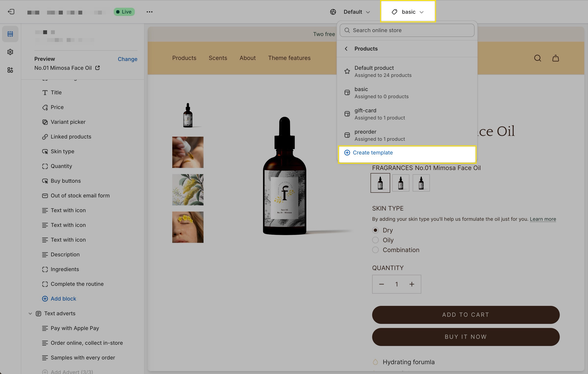Image resolution: width=588 pixels, height=374 pixels.
Task: Click the Complete the routine block icon
Action: 45,284
